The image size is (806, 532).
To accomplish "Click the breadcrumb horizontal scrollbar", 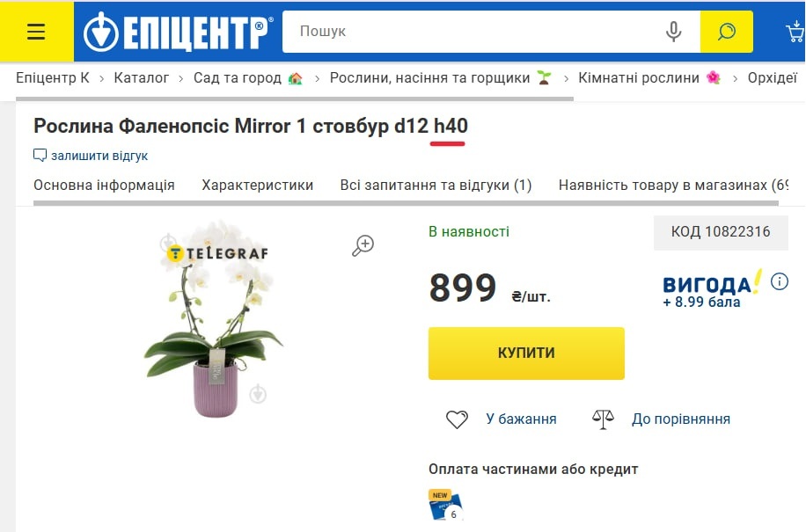I will coord(295,98).
